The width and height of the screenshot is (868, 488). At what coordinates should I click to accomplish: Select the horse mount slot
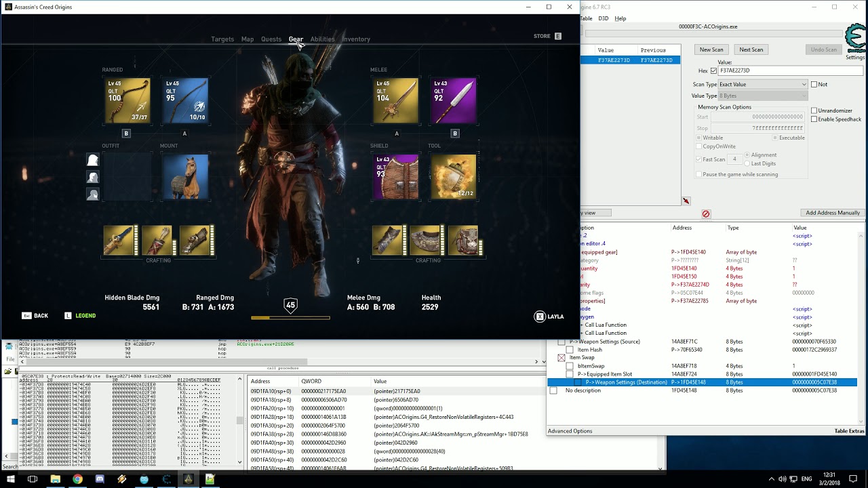click(185, 177)
